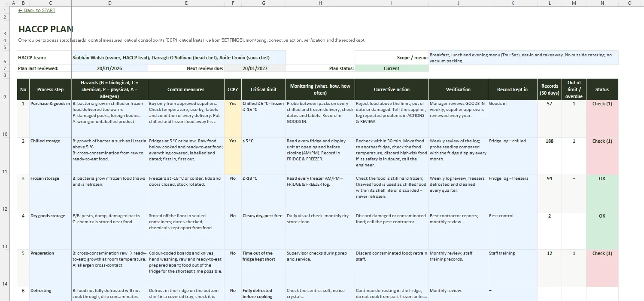The height and width of the screenshot is (301, 644).
Task: Click the Record kept in heading
Action: pos(513,89)
